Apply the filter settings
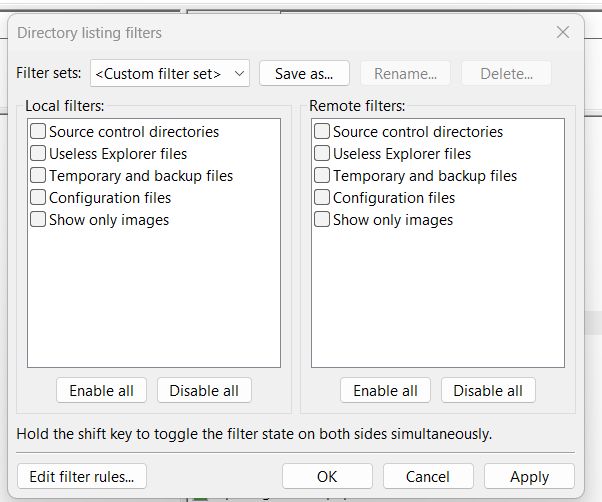This screenshot has width=602, height=502. tap(529, 476)
